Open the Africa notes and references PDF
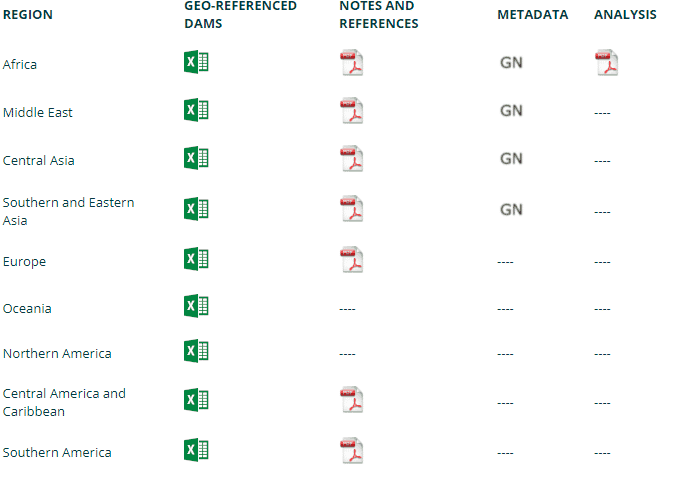 tap(352, 63)
